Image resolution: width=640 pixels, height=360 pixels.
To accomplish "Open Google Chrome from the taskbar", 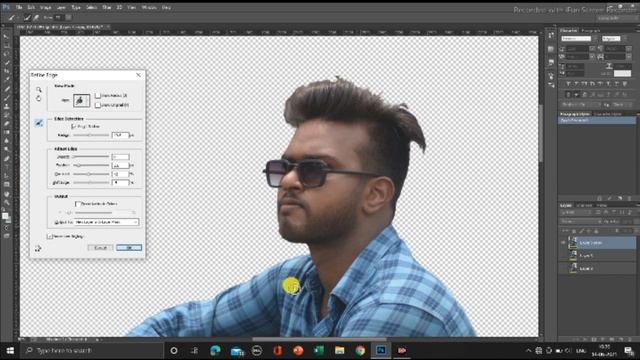I will [360, 351].
